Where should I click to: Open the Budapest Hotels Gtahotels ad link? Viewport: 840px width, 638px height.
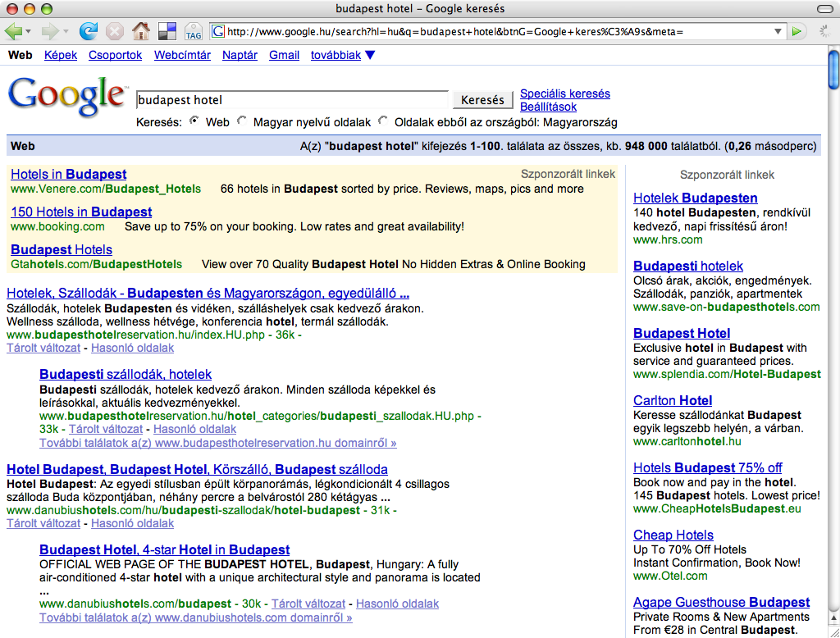62,249
